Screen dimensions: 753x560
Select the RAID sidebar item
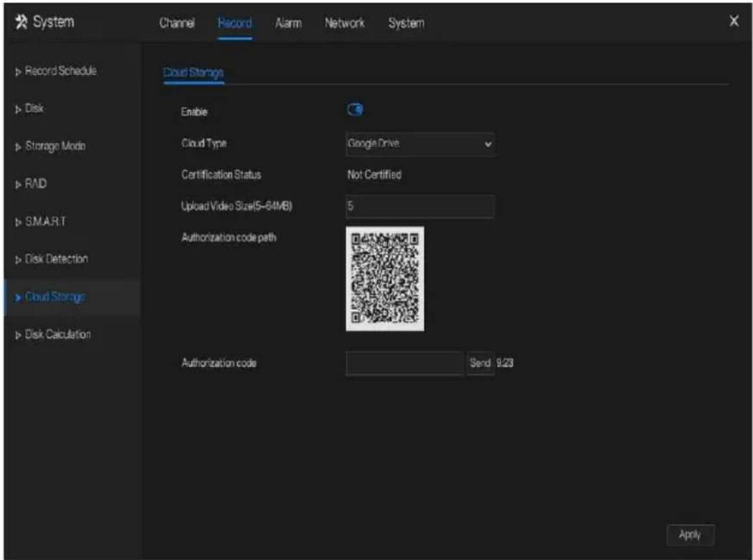(x=36, y=184)
